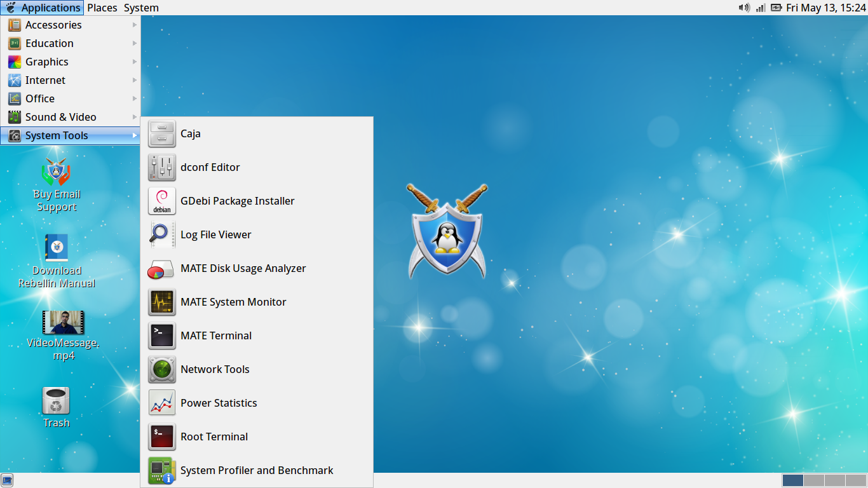Image resolution: width=868 pixels, height=488 pixels.
Task: Launch Root Terminal red icon
Action: click(x=162, y=437)
